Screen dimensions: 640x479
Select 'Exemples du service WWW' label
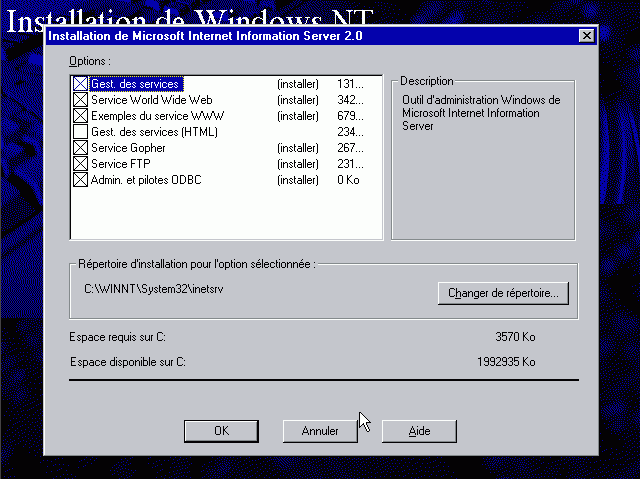[158, 116]
